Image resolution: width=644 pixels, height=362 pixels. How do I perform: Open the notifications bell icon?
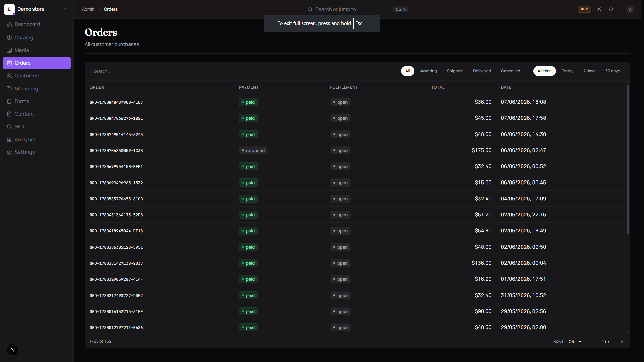[x=611, y=9]
